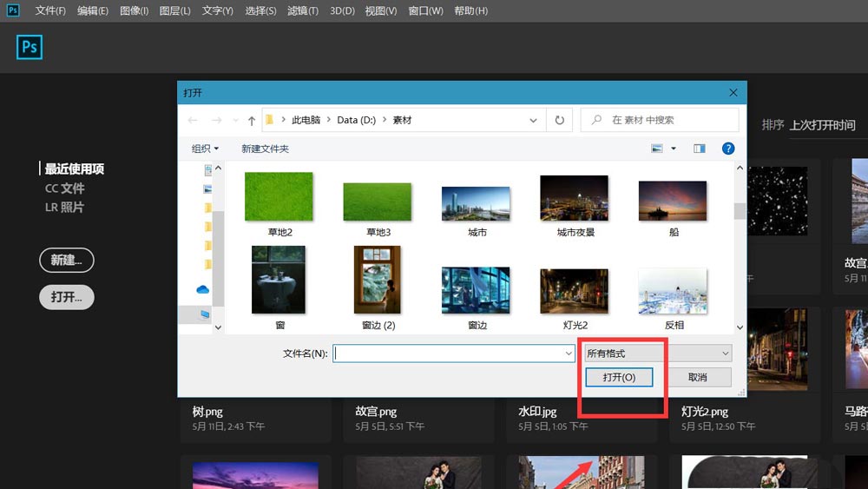
Task: Refresh the 素材 folder listing
Action: click(560, 120)
